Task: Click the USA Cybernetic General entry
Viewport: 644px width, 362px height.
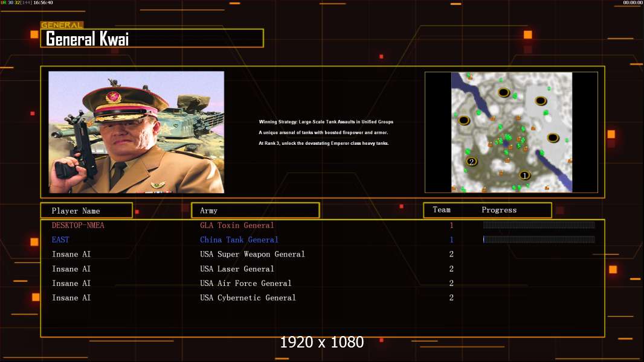Action: point(248,297)
